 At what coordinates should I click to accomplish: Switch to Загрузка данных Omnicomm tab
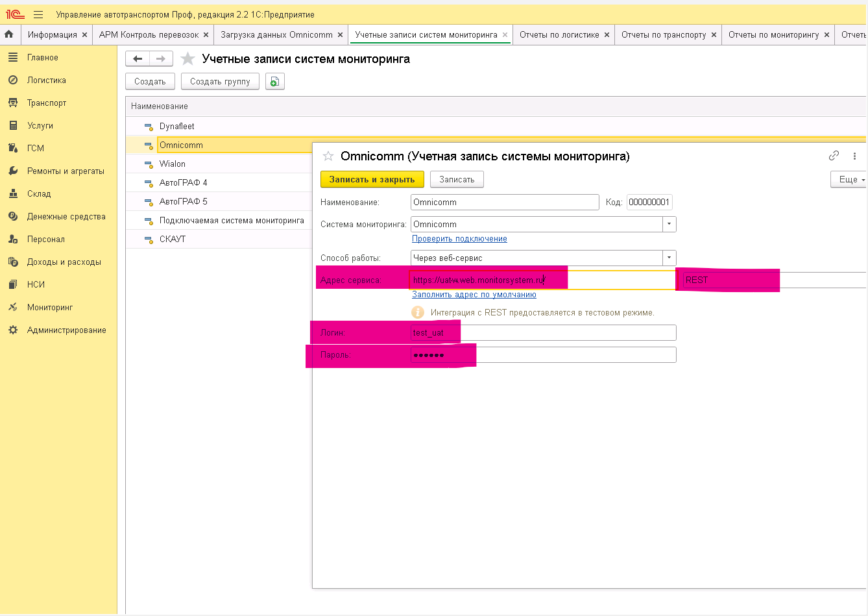coord(276,34)
